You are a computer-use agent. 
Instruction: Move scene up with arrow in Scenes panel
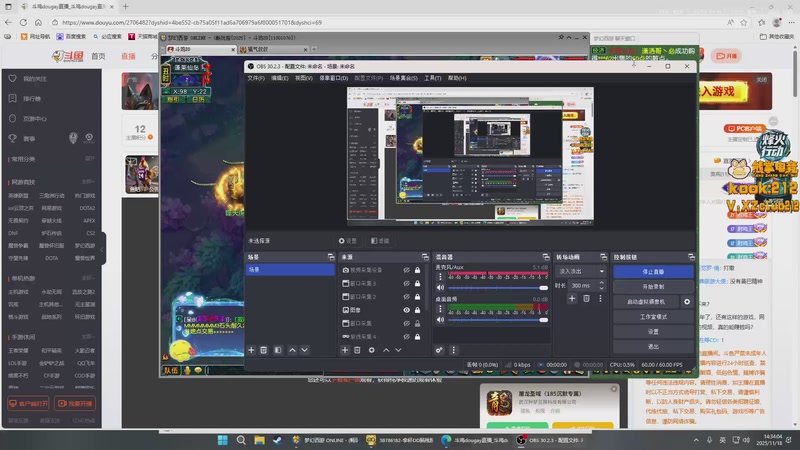pyautogui.click(x=292, y=350)
